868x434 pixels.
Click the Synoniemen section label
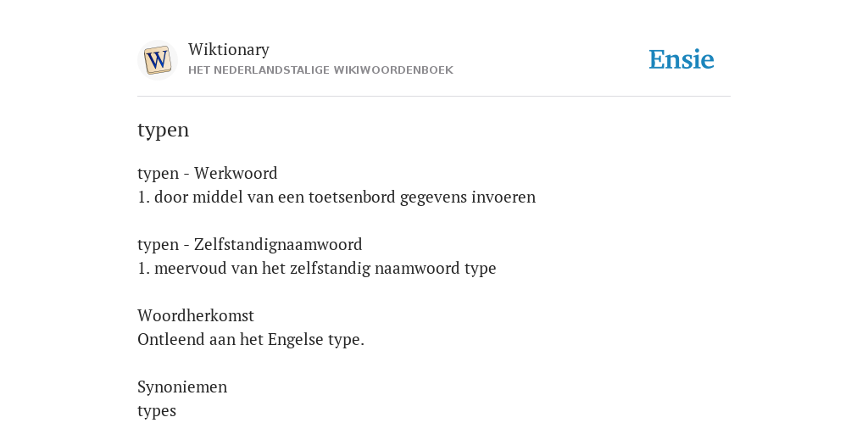[182, 387]
